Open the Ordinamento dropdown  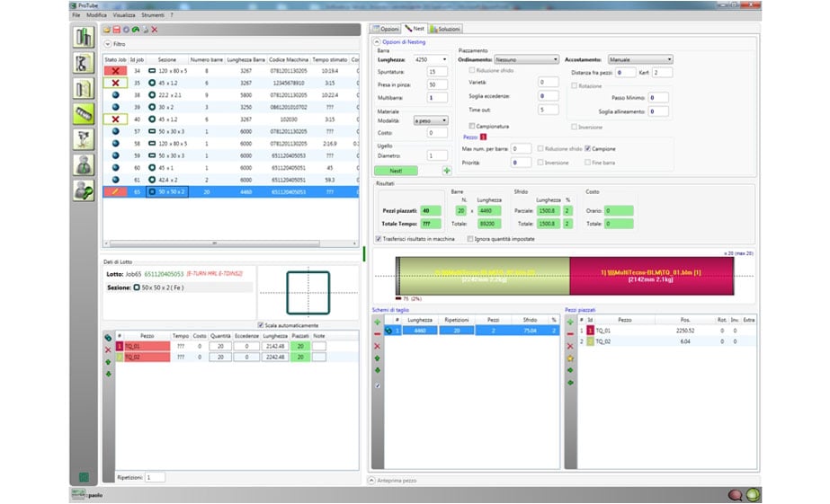pos(526,59)
